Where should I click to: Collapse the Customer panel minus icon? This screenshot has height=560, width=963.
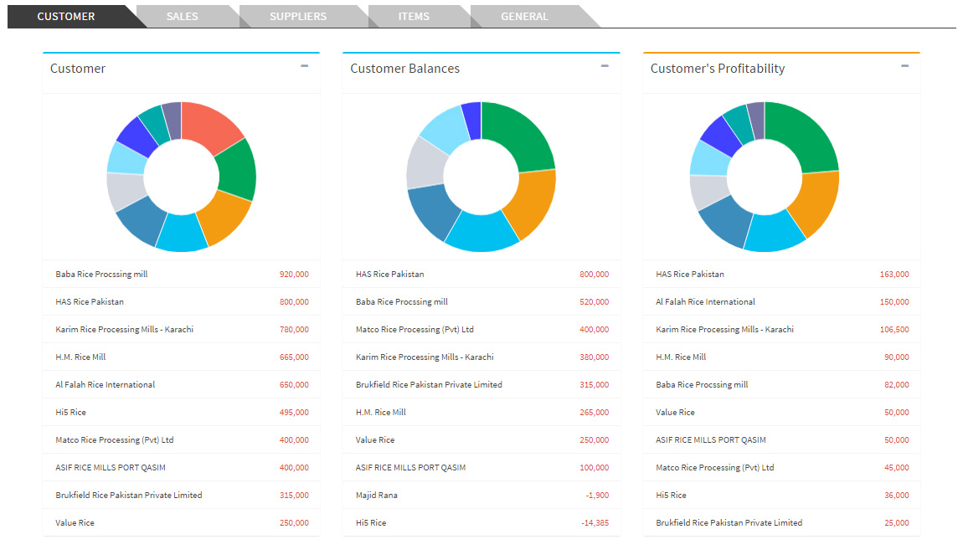[x=304, y=65]
